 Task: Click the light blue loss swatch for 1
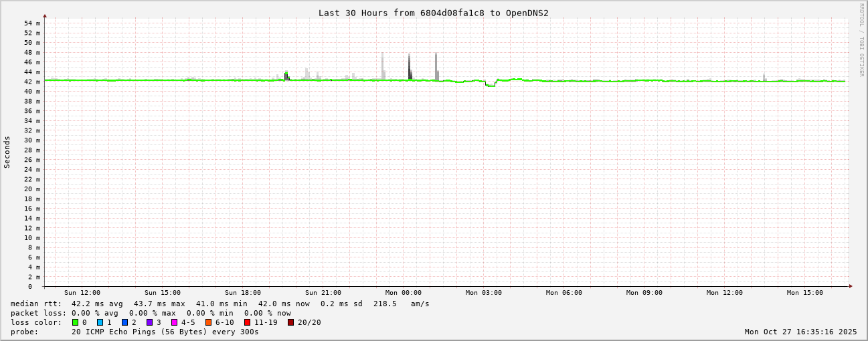click(100, 322)
